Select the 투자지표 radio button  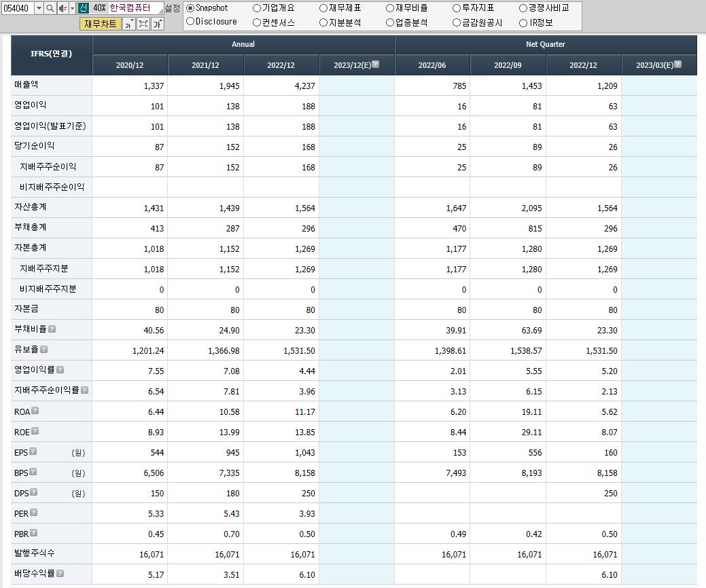pos(457,8)
